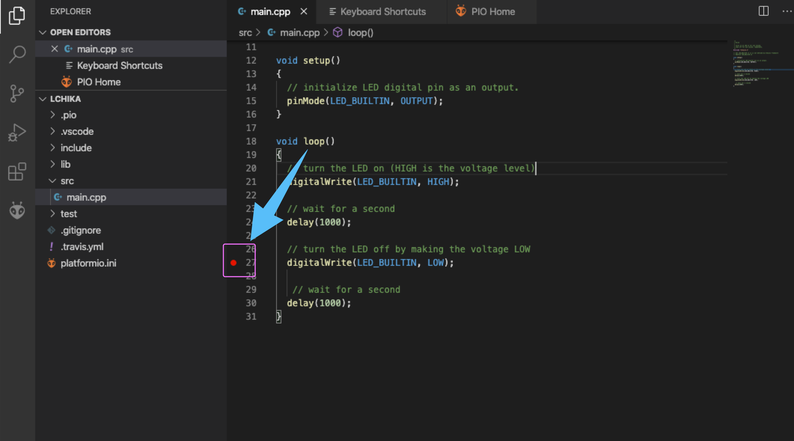
Task: Switch to the Keyboard Shortcuts tab
Action: point(382,12)
